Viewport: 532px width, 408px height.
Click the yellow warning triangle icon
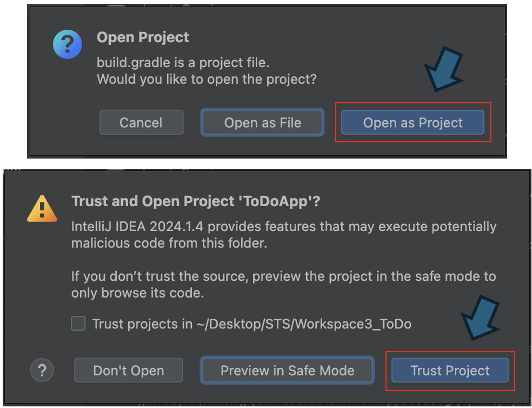pyautogui.click(x=42, y=208)
